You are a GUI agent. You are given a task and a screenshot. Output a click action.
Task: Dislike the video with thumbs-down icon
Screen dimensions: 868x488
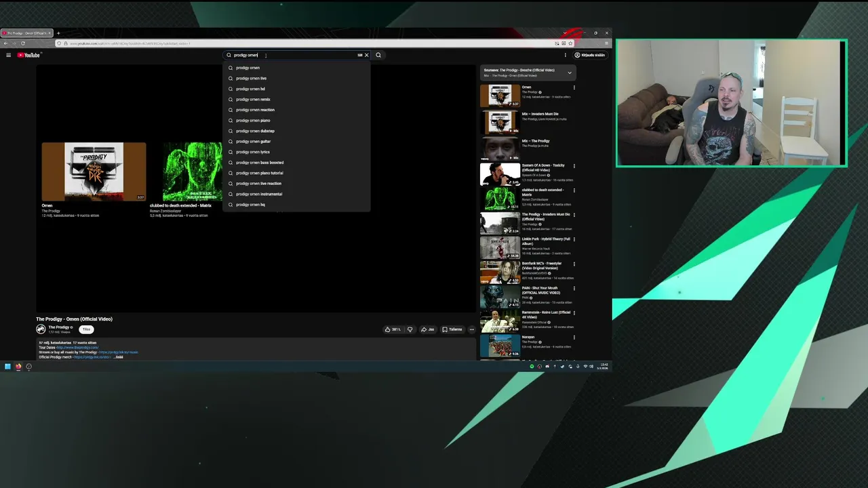tap(410, 329)
